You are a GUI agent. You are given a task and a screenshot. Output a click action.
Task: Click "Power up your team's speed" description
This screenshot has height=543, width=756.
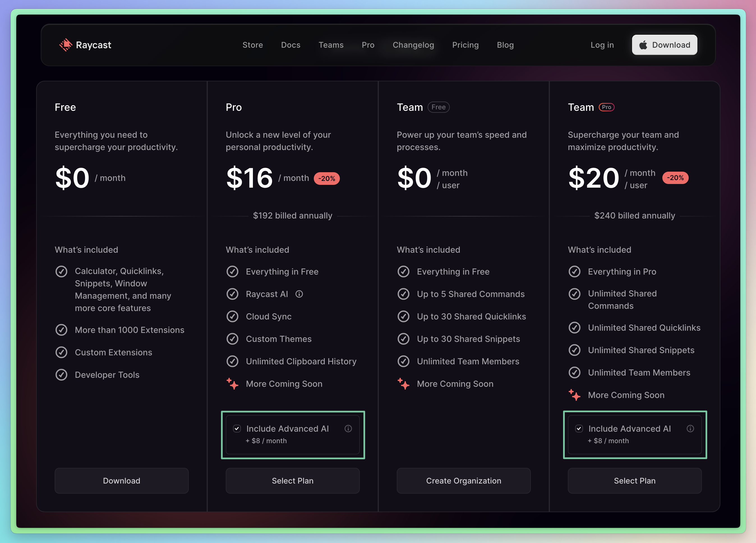462,141
